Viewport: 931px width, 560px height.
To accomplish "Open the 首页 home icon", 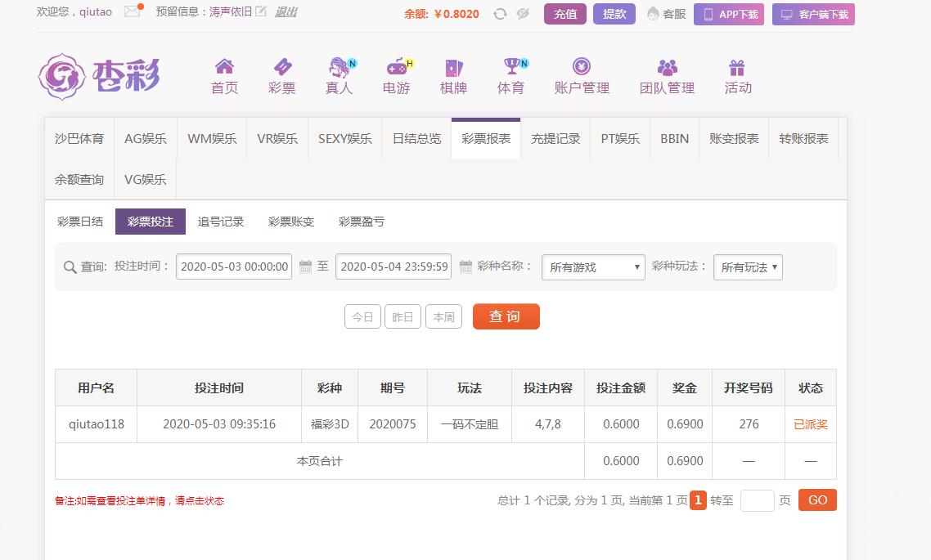I will coord(224,67).
